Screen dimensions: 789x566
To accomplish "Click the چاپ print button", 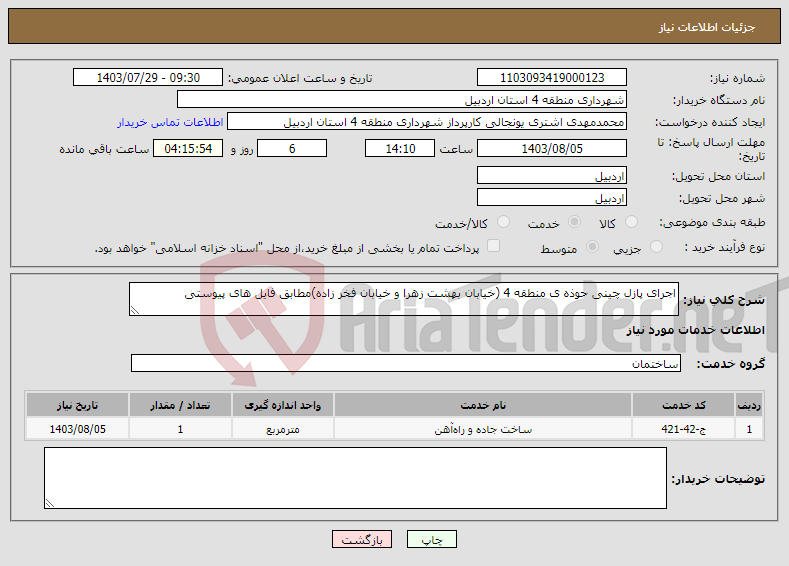I will (x=432, y=539).
